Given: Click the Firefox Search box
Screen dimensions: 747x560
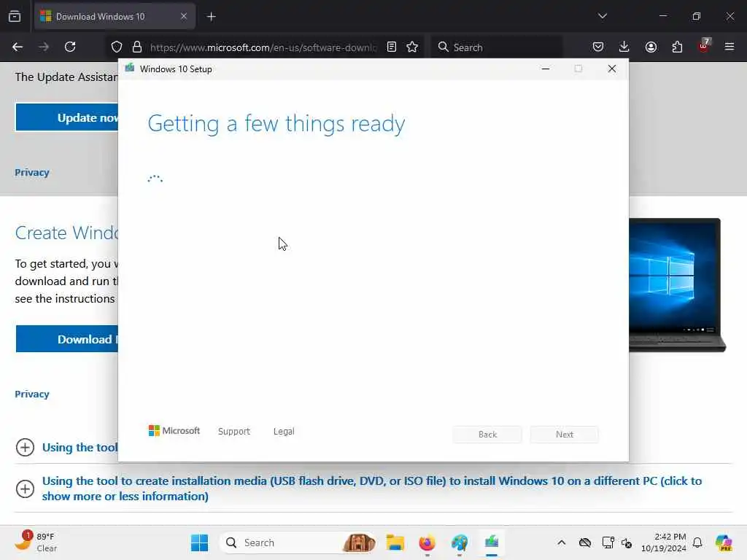Looking at the screenshot, I should coord(496,47).
